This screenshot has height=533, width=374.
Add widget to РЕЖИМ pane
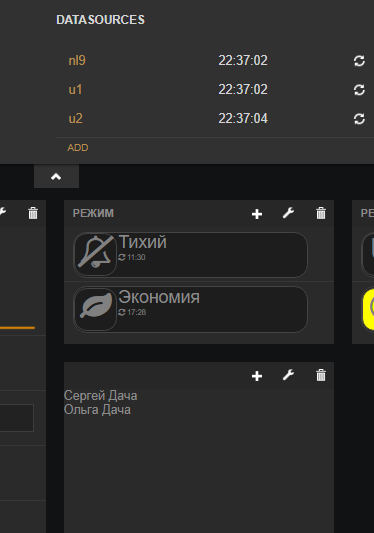[257, 214]
